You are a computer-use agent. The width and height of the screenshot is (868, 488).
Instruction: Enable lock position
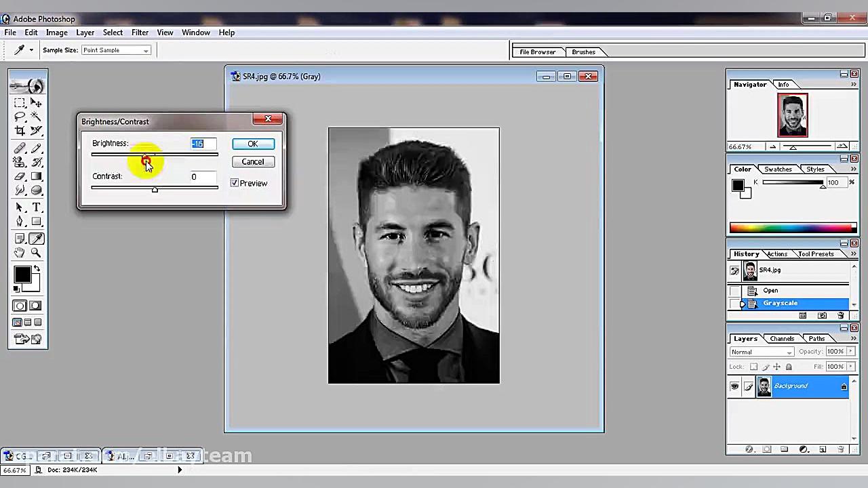(776, 367)
